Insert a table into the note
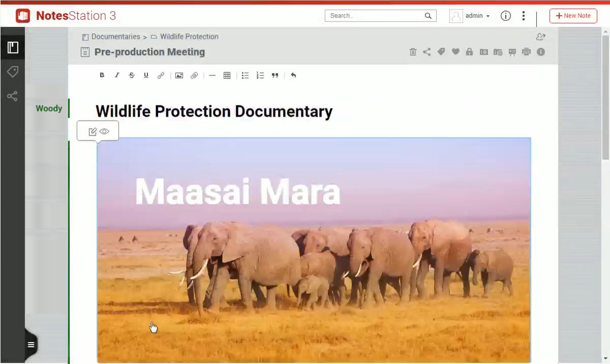This screenshot has width=610, height=364. [x=227, y=75]
